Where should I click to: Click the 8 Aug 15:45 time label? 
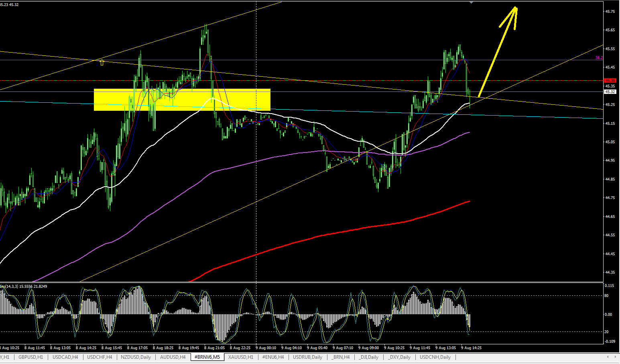[112, 348]
